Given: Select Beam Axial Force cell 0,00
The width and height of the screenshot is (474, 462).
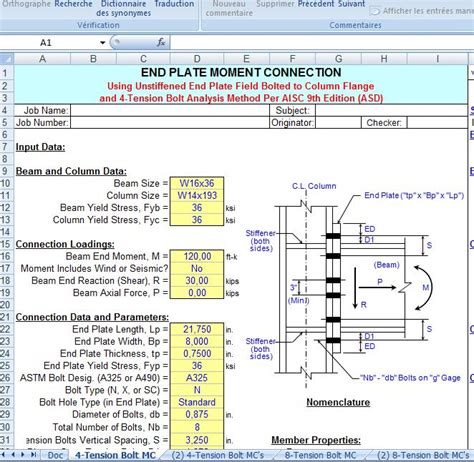Looking at the screenshot, I should pyautogui.click(x=197, y=293).
